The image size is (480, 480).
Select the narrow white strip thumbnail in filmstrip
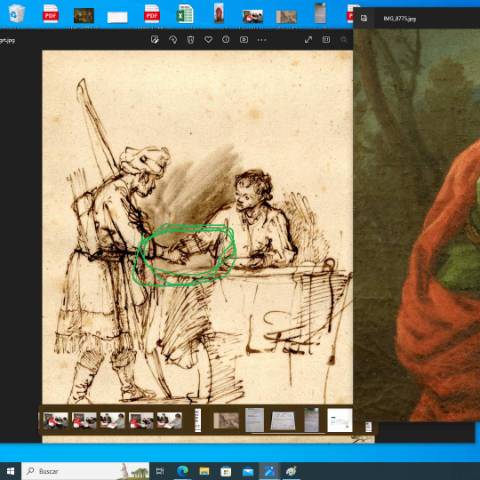[198, 420]
